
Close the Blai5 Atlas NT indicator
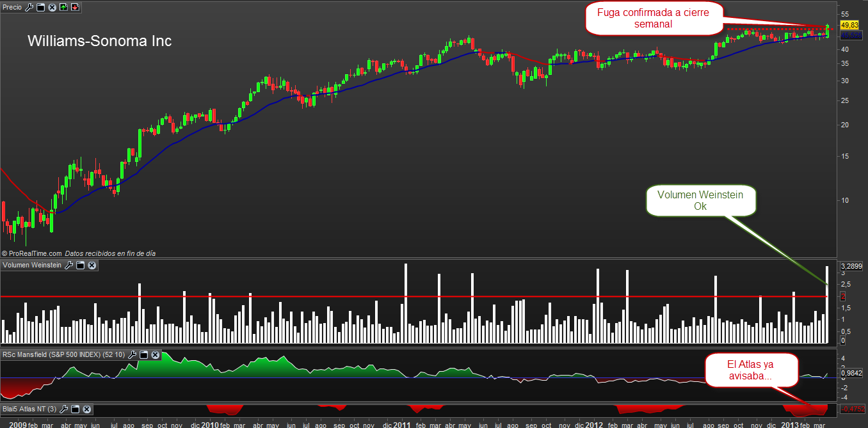pyautogui.click(x=87, y=409)
